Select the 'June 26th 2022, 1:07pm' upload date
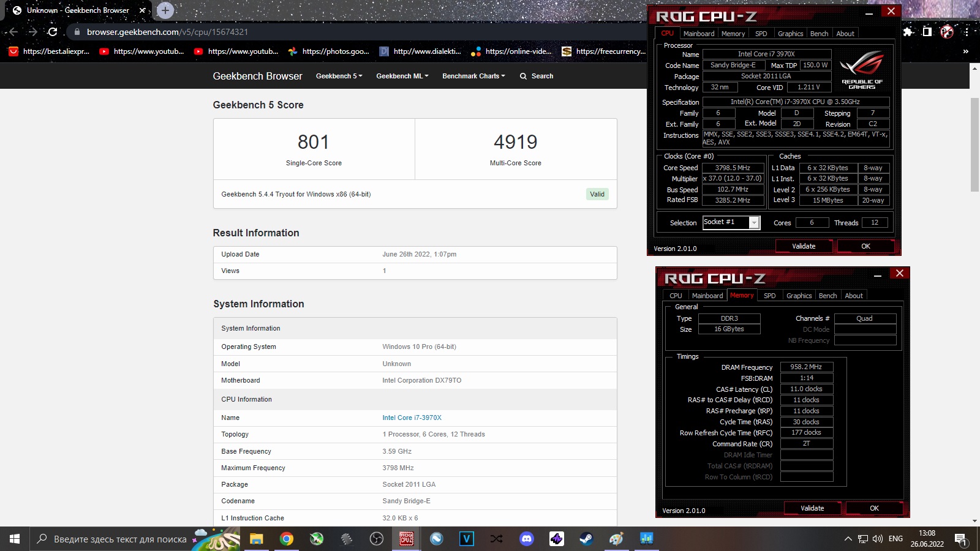980x551 pixels. 419,254
